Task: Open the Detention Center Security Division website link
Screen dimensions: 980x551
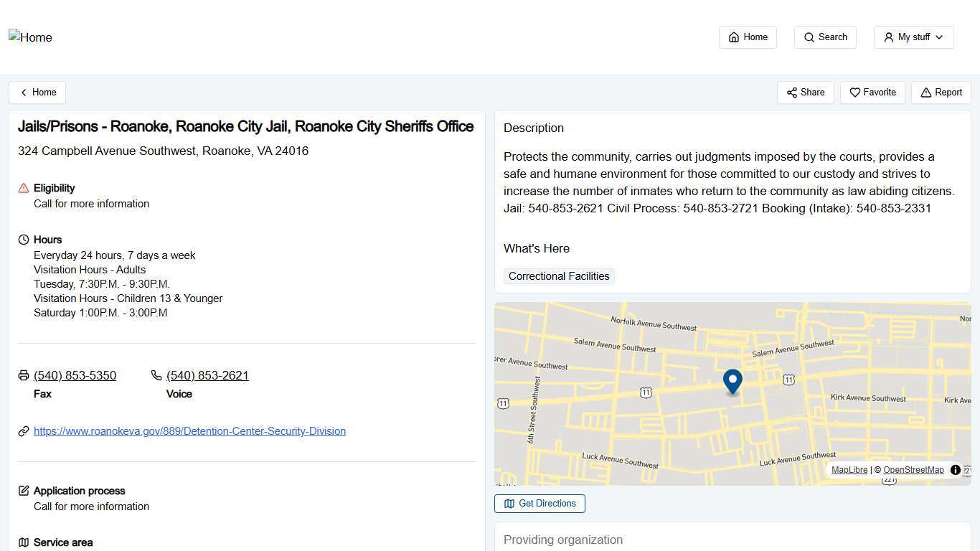Action: click(x=189, y=431)
